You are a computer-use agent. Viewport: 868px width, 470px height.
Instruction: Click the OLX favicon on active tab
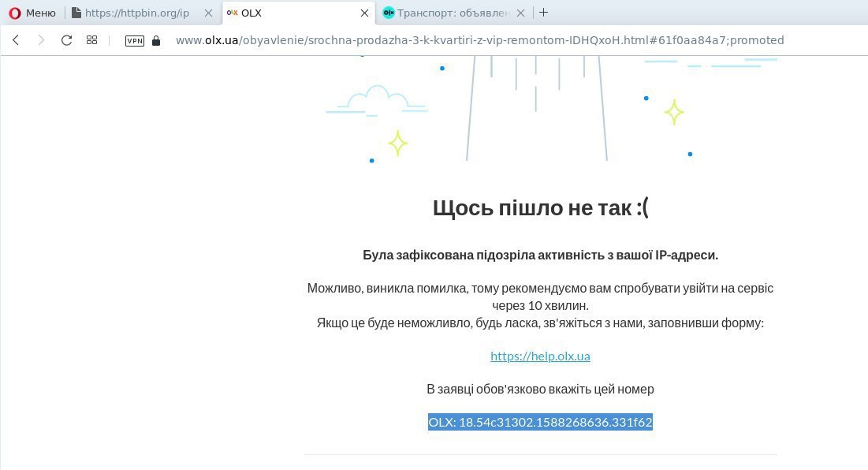233,13
